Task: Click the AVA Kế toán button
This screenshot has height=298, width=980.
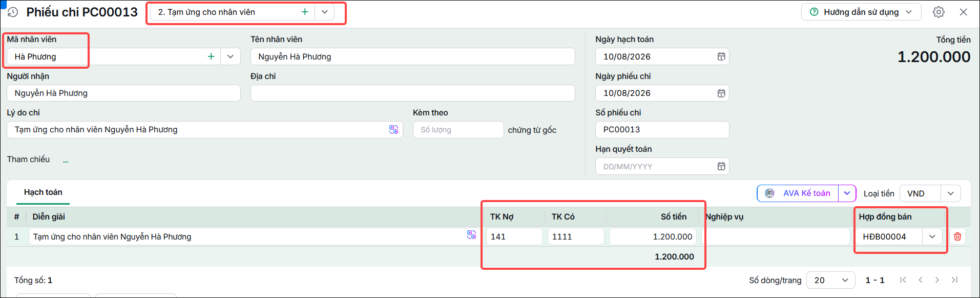Action: click(798, 193)
